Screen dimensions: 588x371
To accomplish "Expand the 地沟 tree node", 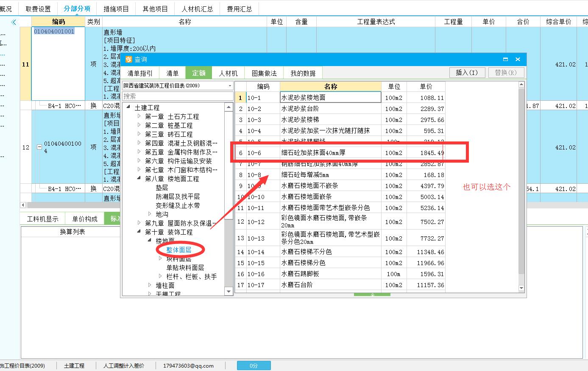I will (150, 214).
